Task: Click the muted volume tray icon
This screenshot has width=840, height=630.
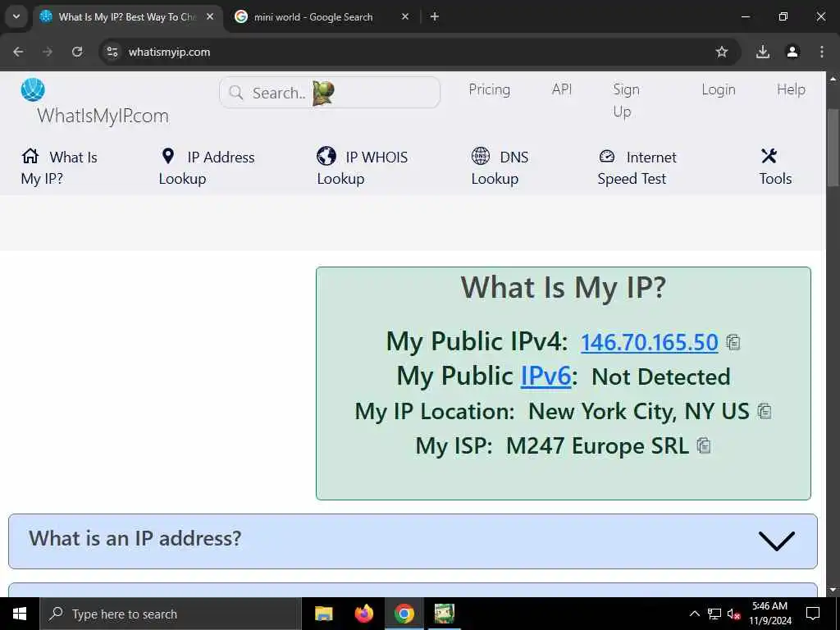Action: point(734,614)
